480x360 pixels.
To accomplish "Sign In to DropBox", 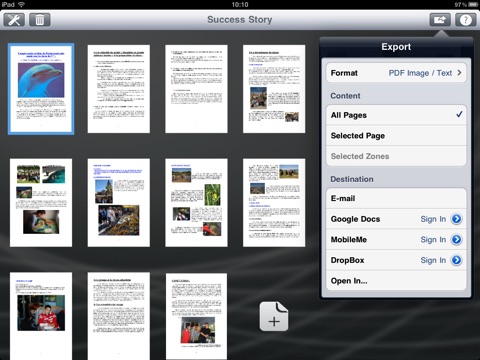I will [433, 260].
